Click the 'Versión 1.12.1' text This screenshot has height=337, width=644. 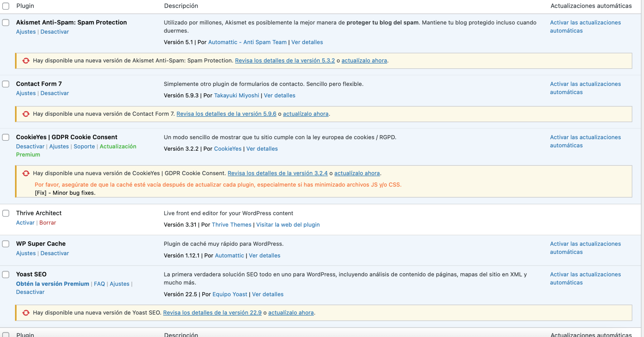[181, 256]
